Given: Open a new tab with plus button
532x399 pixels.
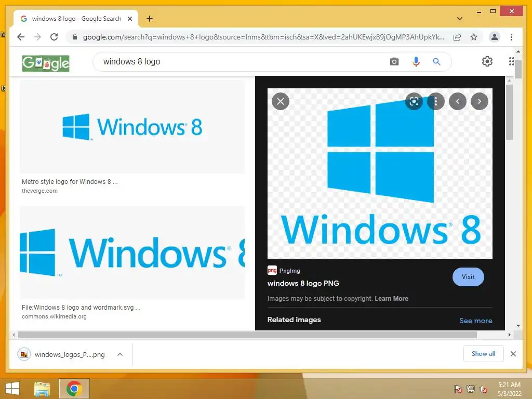Looking at the screenshot, I should tap(149, 19).
